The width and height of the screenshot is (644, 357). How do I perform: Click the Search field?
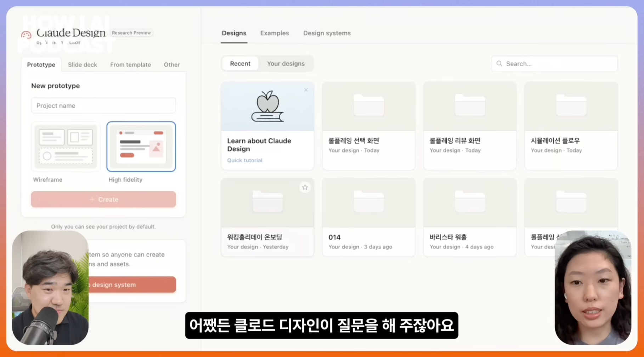tap(554, 64)
